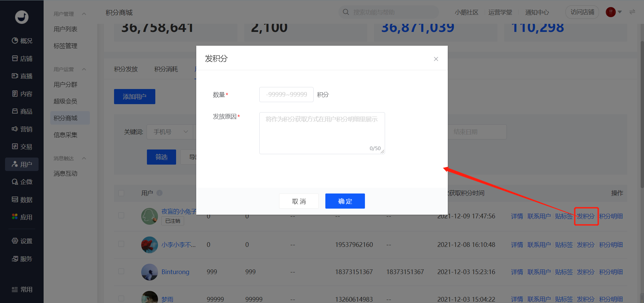
Task: Close the 发积分 dialog with the X
Action: point(436,59)
